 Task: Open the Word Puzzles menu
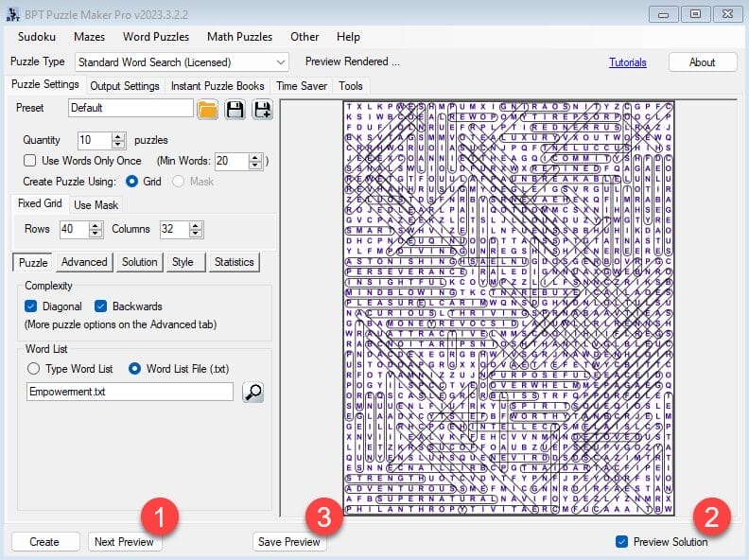[154, 37]
